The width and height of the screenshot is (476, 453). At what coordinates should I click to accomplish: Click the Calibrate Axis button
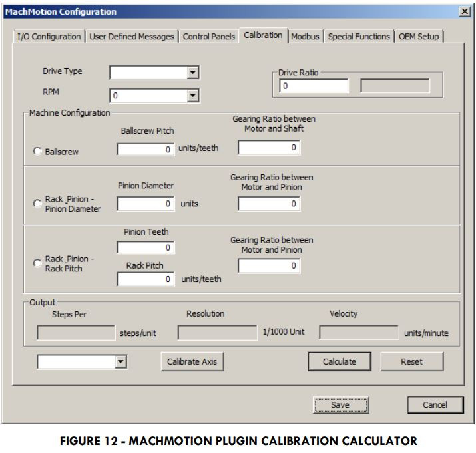(x=192, y=361)
